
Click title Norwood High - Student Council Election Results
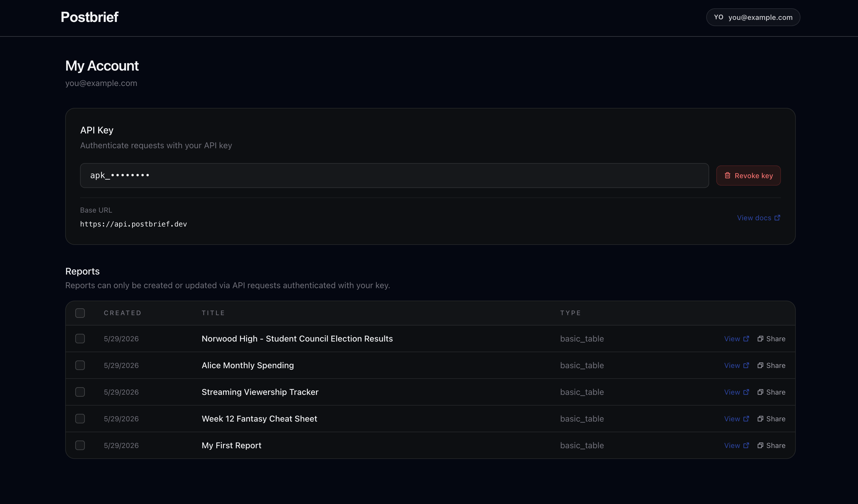coord(297,339)
